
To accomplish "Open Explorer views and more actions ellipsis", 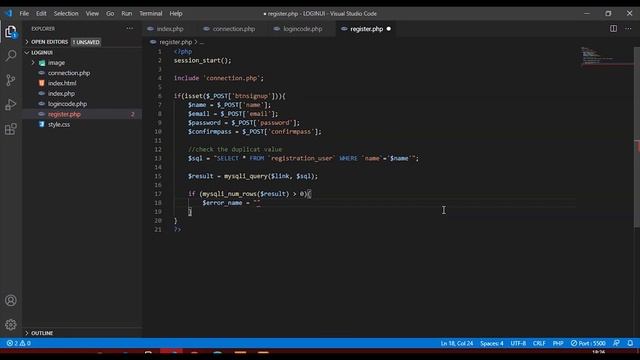I will click(129, 29).
